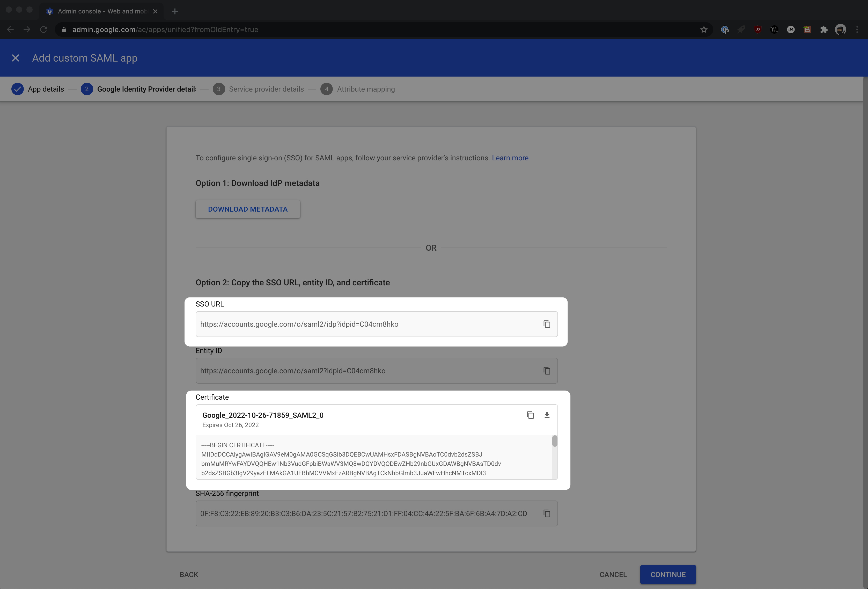Copy the SHA-256 fingerprint

[x=546, y=514]
